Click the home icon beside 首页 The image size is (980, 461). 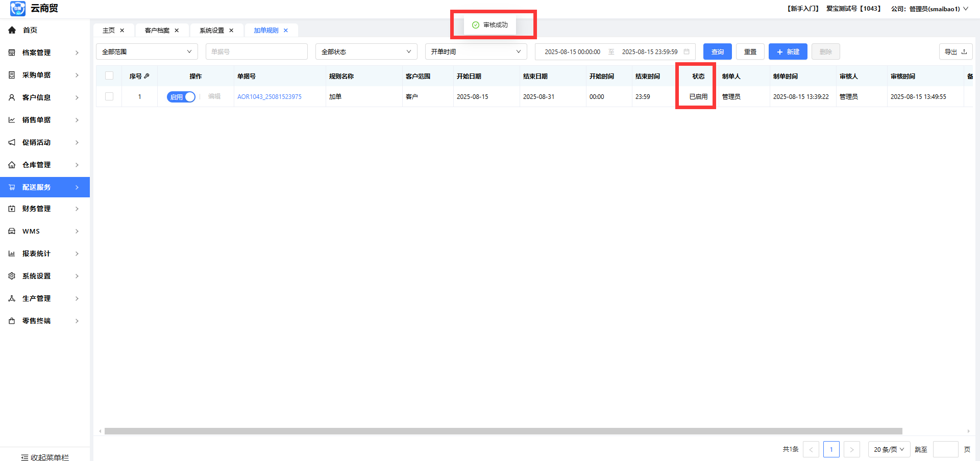[x=12, y=30]
